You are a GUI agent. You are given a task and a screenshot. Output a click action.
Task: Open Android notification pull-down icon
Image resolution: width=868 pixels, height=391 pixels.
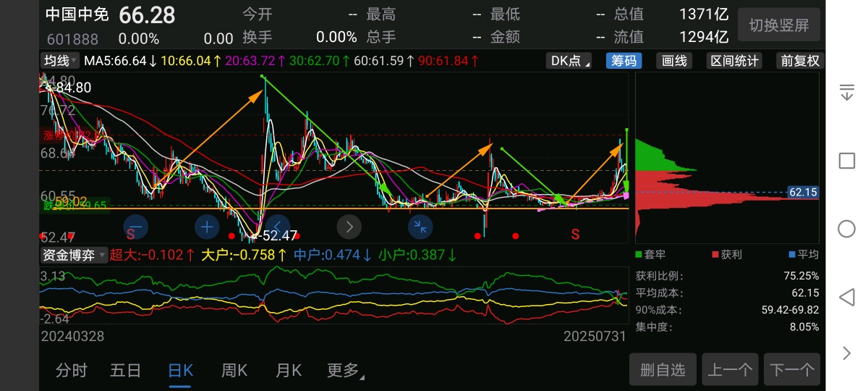(846, 92)
